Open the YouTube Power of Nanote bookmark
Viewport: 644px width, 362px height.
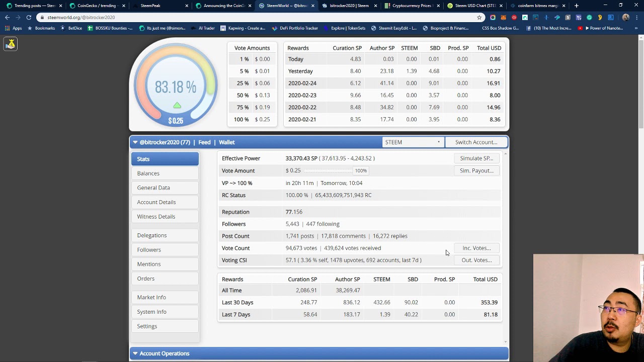pyautogui.click(x=600, y=28)
